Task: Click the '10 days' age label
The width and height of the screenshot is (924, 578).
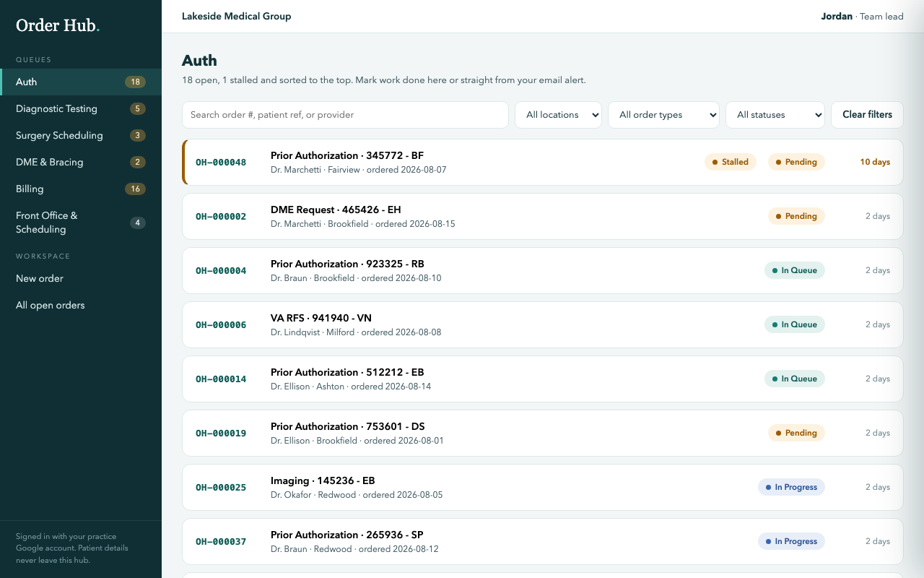Action: pos(875,162)
